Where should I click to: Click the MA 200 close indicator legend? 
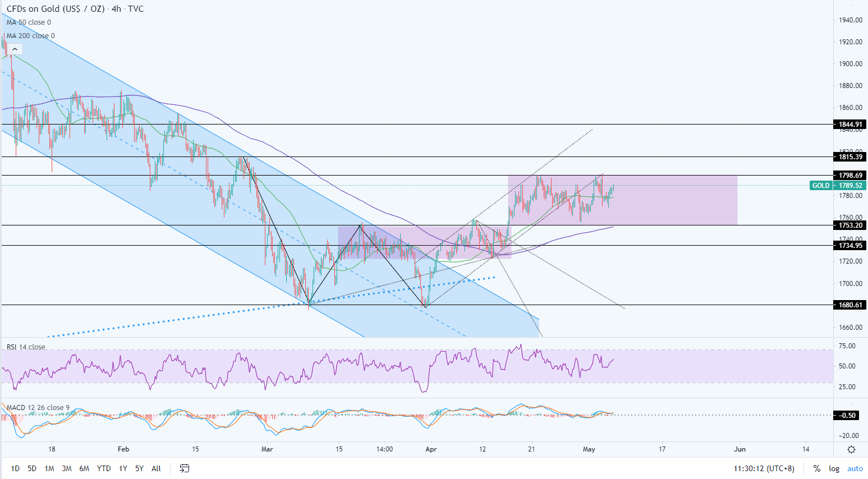(31, 36)
